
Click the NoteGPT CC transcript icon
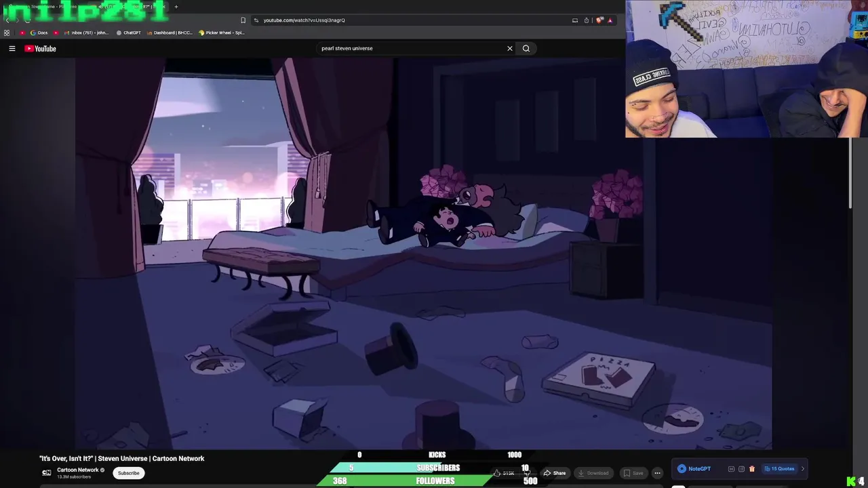[731, 469]
